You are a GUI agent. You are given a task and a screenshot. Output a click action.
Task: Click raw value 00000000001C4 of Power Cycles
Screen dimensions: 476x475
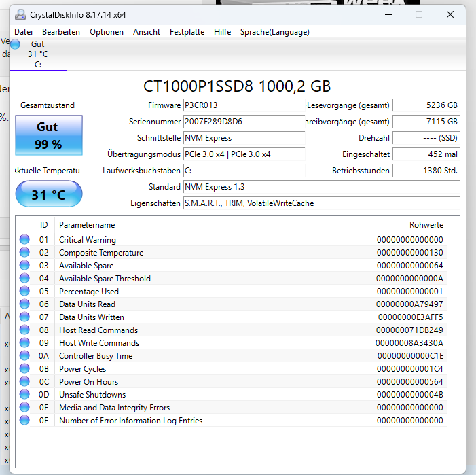click(410, 369)
